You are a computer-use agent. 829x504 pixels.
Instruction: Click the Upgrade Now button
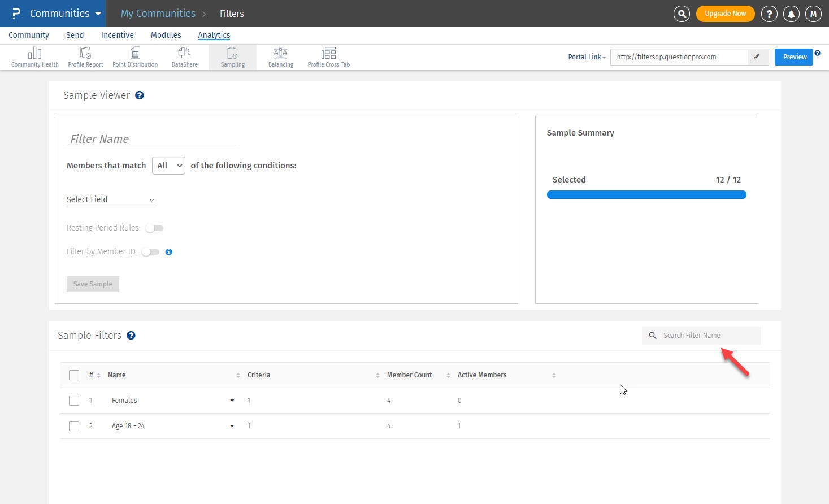(x=725, y=14)
